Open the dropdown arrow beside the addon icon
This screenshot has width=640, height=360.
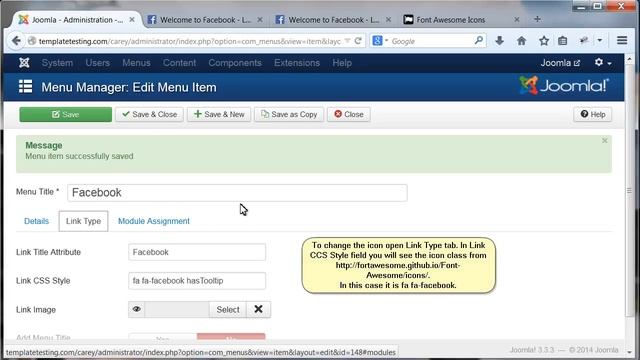(x=600, y=40)
